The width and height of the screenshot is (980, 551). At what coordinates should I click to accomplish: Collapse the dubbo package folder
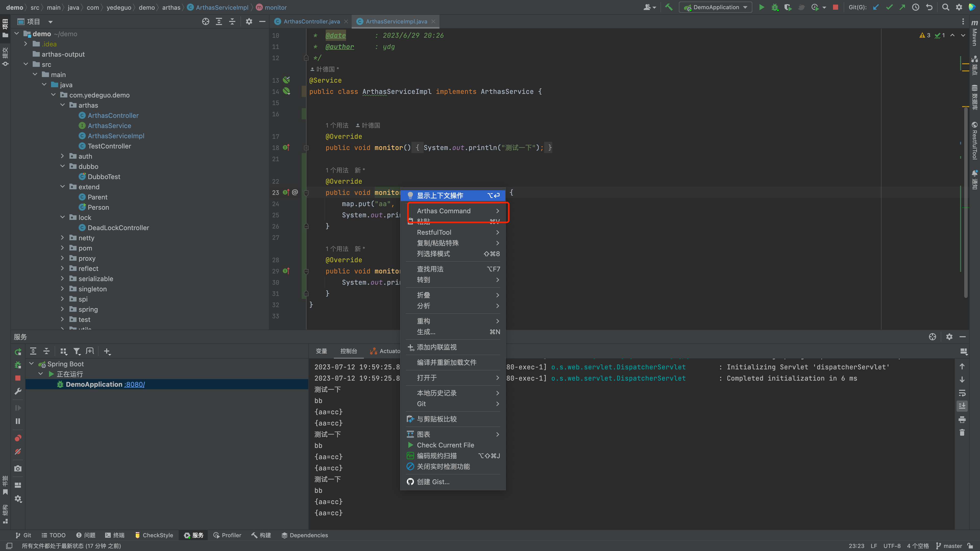(62, 166)
